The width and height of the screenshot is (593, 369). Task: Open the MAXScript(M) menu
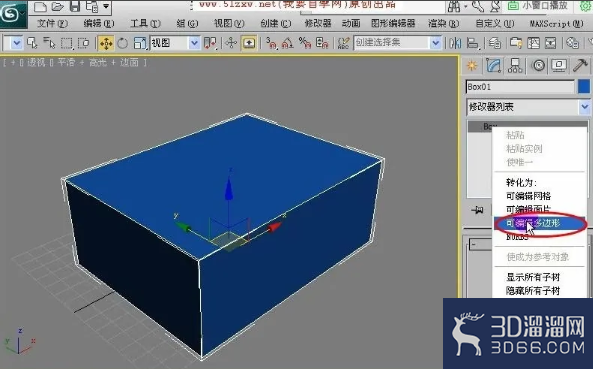pyautogui.click(x=556, y=23)
